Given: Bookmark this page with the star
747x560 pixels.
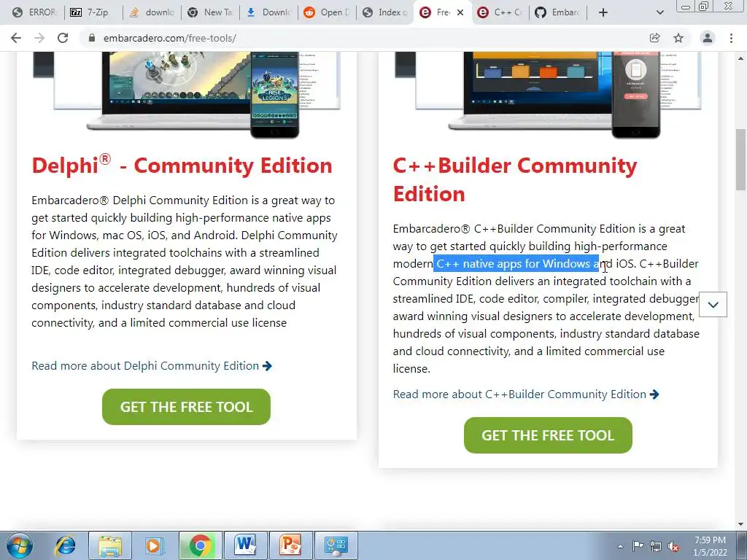Looking at the screenshot, I should pyautogui.click(x=678, y=38).
